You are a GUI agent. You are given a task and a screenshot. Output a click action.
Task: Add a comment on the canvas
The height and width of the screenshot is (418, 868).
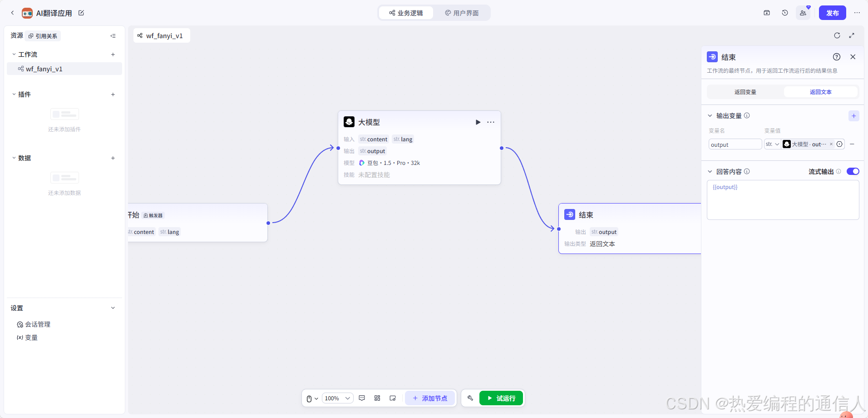pyautogui.click(x=362, y=398)
